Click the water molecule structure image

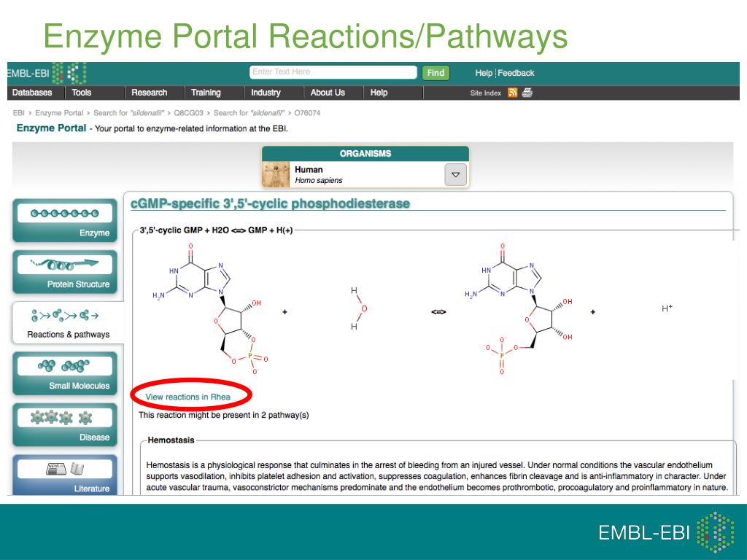(x=359, y=308)
